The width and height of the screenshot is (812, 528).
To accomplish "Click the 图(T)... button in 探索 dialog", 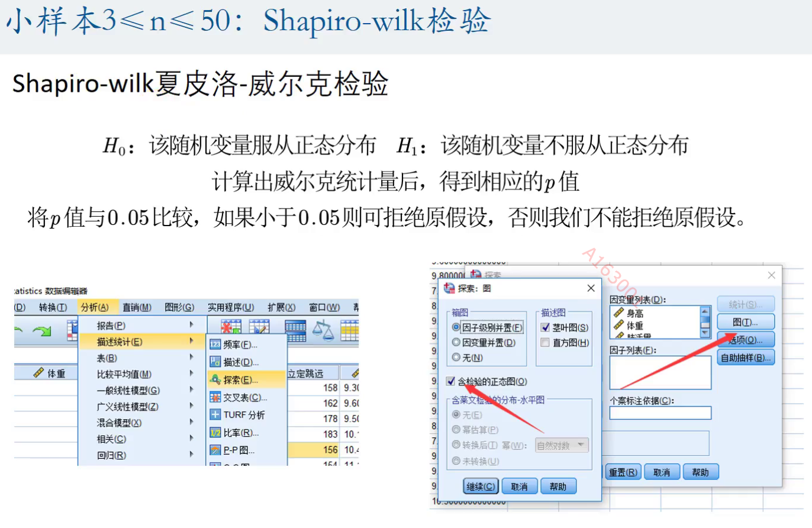I will click(746, 321).
